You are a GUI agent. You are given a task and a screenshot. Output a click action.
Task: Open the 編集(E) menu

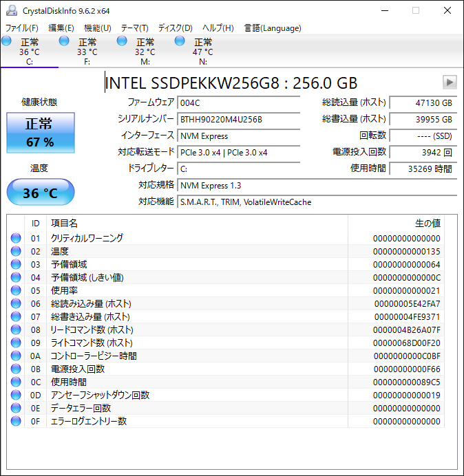[61, 28]
